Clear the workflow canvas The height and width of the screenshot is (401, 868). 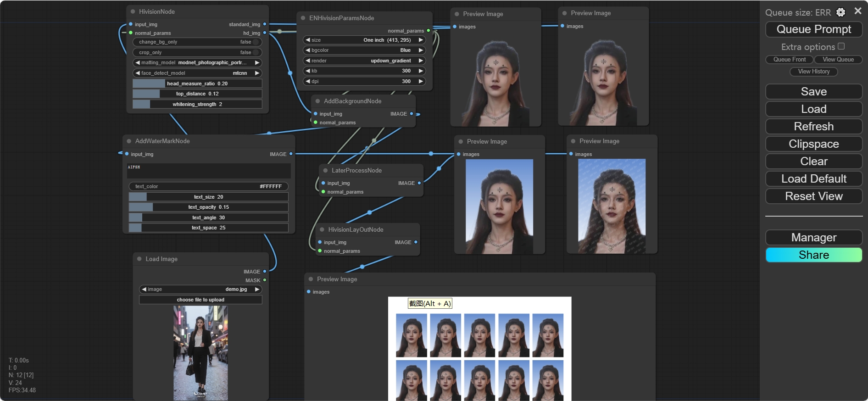[x=814, y=162]
